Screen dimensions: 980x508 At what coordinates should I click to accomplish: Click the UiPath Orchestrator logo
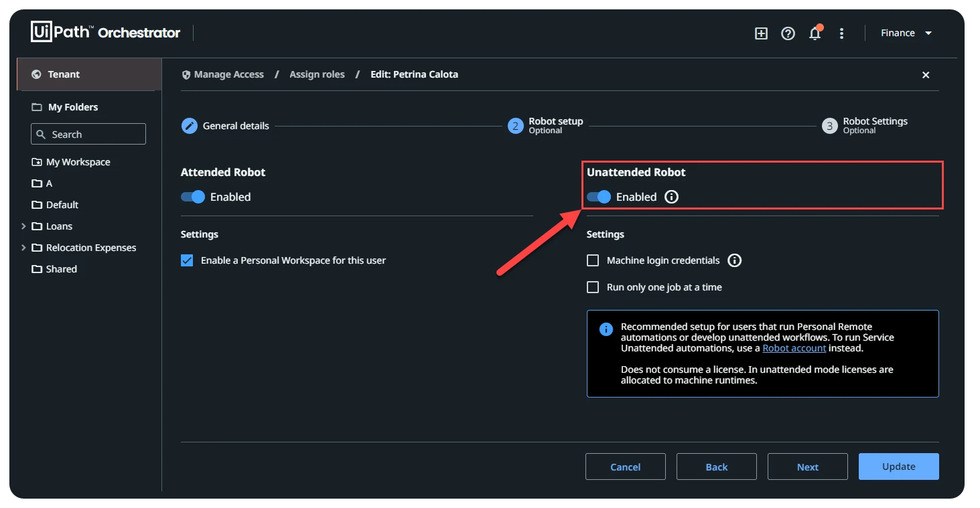[x=106, y=32]
